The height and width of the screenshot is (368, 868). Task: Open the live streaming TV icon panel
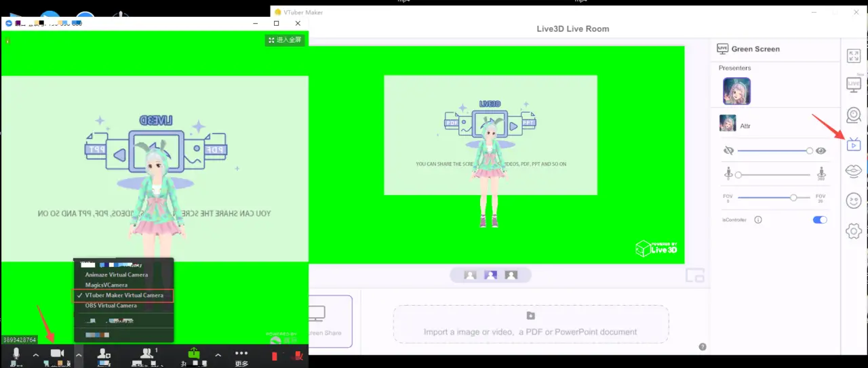coord(854,144)
